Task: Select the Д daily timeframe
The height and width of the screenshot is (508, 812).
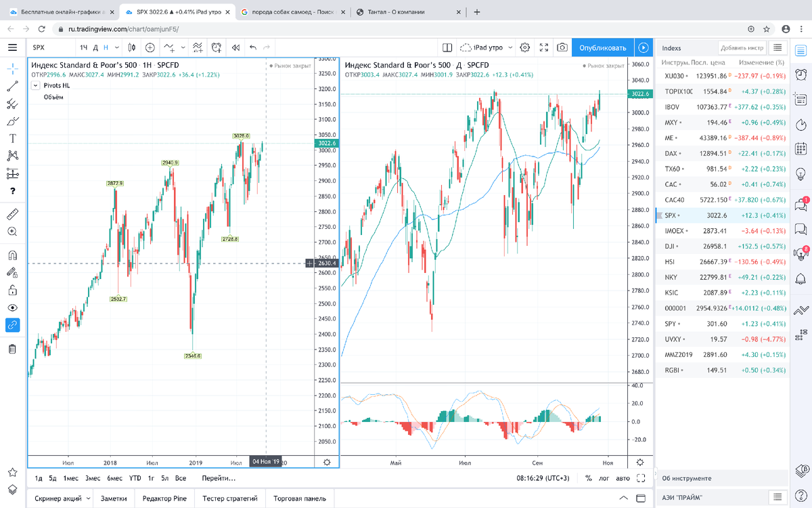Action: (x=96, y=47)
